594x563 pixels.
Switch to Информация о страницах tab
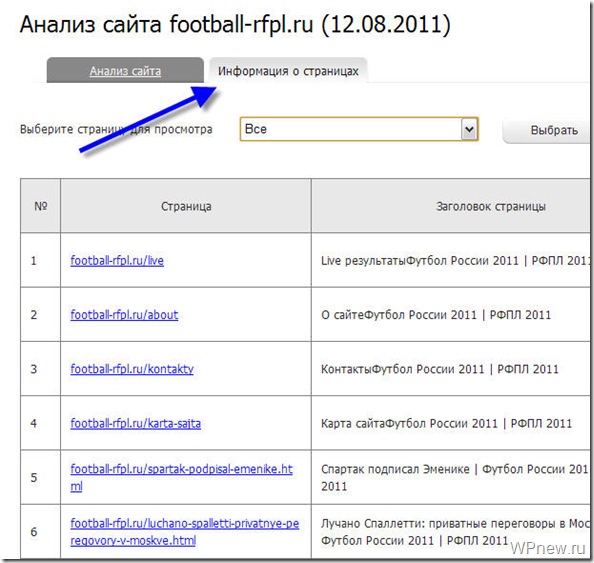tap(288, 71)
